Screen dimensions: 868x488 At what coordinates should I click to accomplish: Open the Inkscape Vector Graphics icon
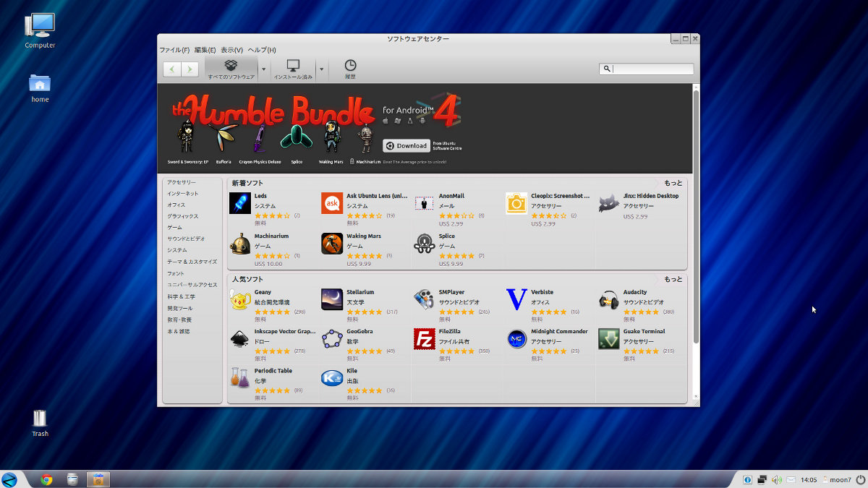[x=240, y=338]
